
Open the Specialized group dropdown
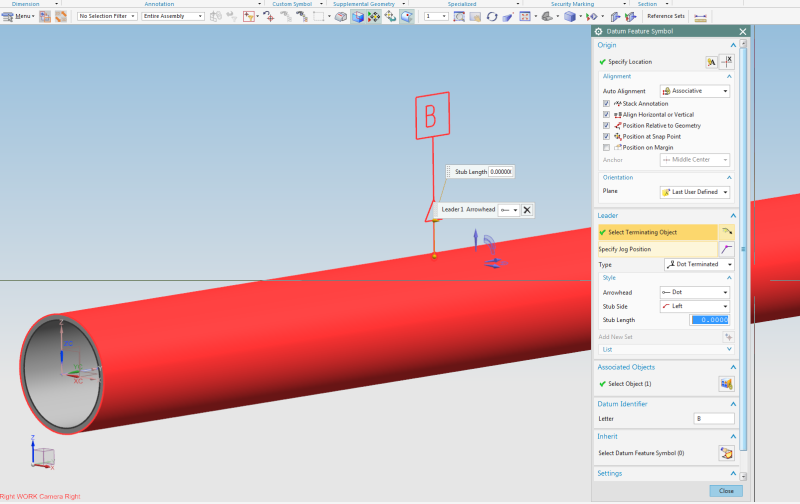518,4
